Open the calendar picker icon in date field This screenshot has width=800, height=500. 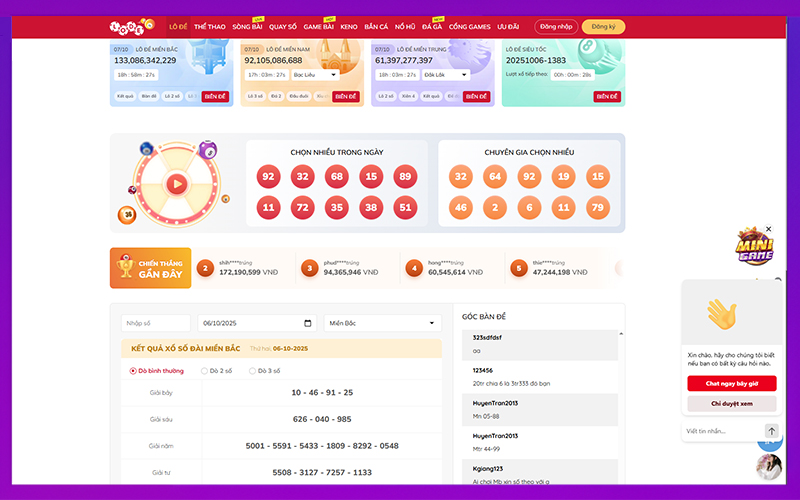tap(307, 323)
